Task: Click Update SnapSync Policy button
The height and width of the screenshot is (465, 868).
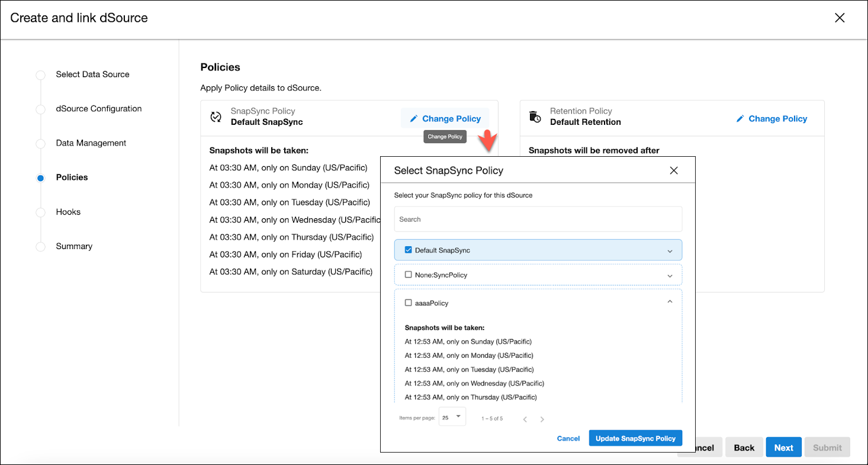Action: (x=635, y=438)
